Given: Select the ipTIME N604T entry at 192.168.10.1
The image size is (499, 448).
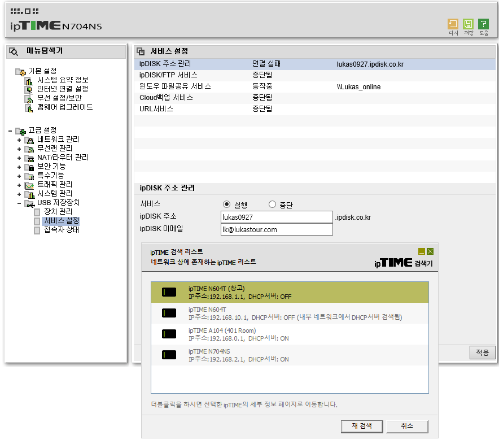Looking at the screenshot, I should [x=290, y=314].
